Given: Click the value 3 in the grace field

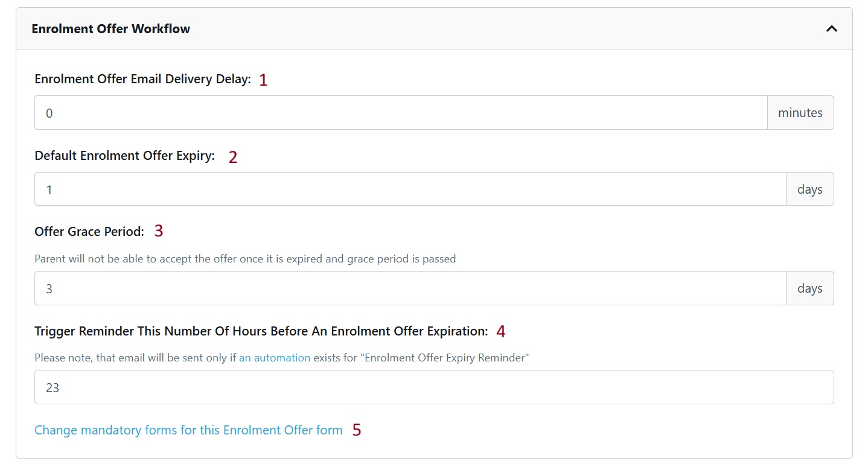Looking at the screenshot, I should click(x=49, y=288).
